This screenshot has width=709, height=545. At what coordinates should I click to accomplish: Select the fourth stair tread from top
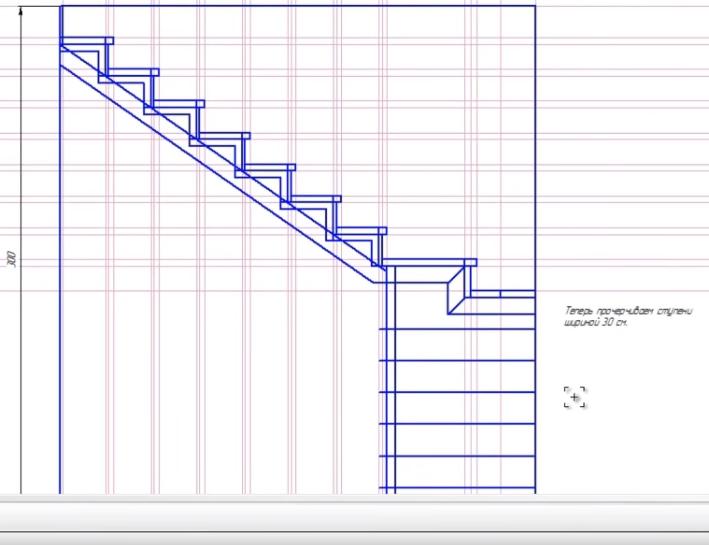point(225,135)
